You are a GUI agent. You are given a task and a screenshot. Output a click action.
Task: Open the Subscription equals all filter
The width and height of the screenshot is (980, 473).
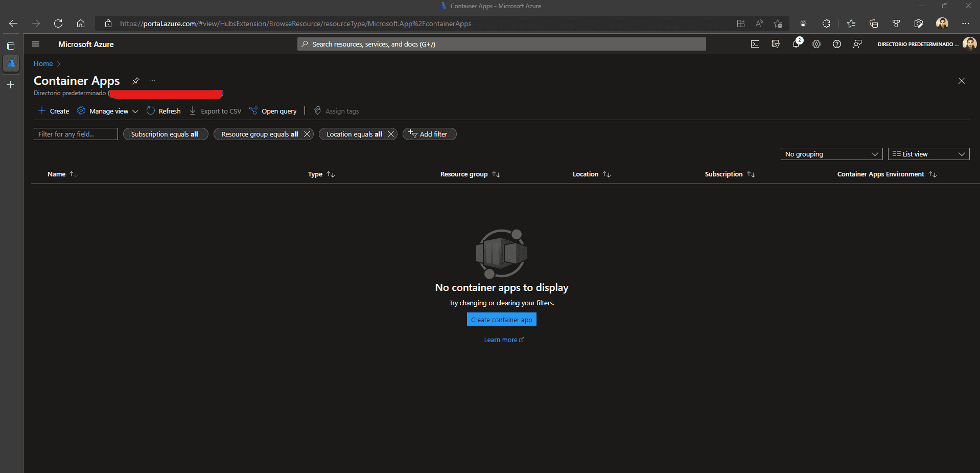pyautogui.click(x=166, y=134)
